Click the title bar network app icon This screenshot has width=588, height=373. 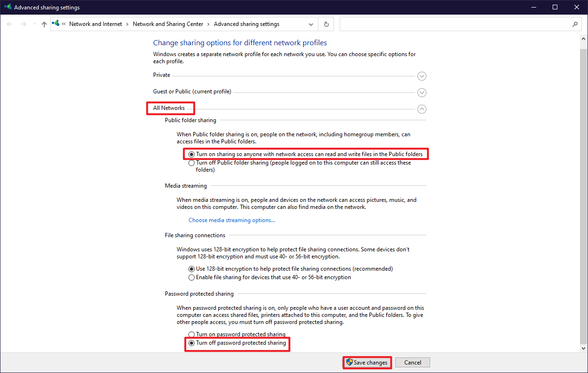pyautogui.click(x=8, y=7)
